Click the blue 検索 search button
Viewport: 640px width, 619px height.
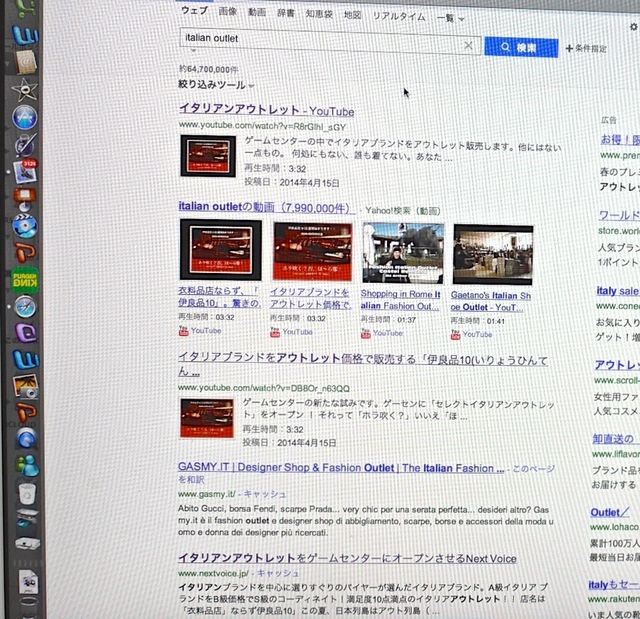click(521, 47)
